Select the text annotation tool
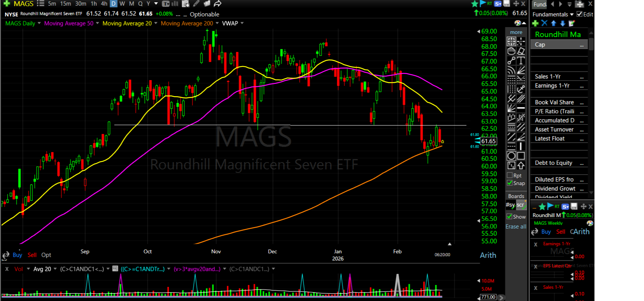The width and height of the screenshot is (644, 301). (521, 60)
